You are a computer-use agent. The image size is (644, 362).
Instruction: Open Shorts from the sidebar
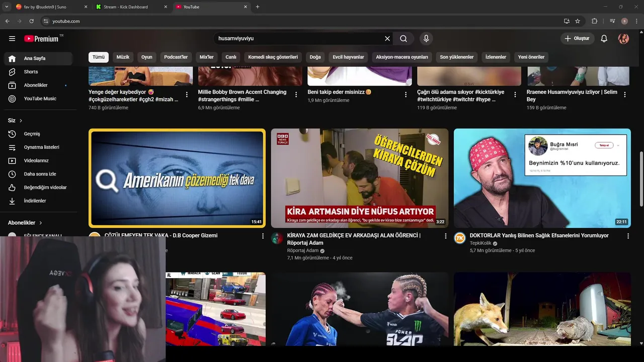(x=39, y=72)
